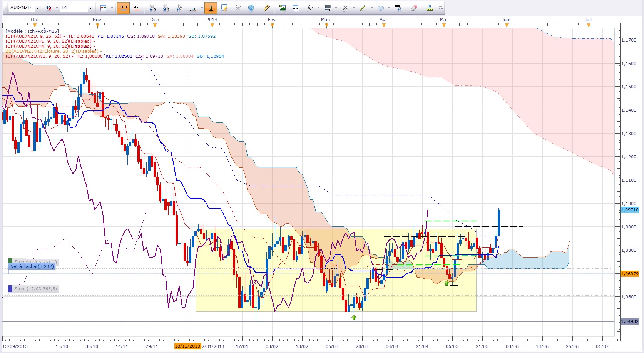
Task: Click the Stop (17/03) order label
Action: (x=35, y=289)
